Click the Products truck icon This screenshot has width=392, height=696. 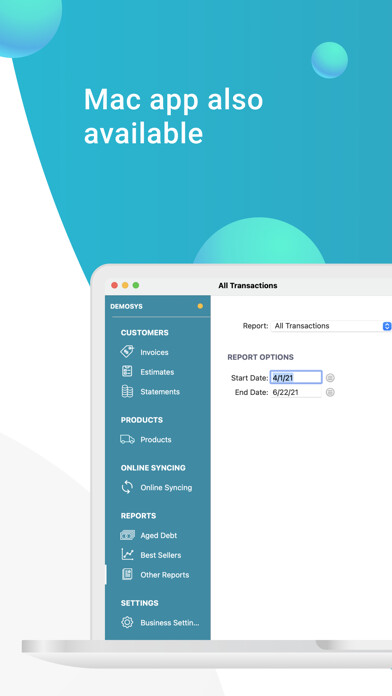pyautogui.click(x=127, y=439)
